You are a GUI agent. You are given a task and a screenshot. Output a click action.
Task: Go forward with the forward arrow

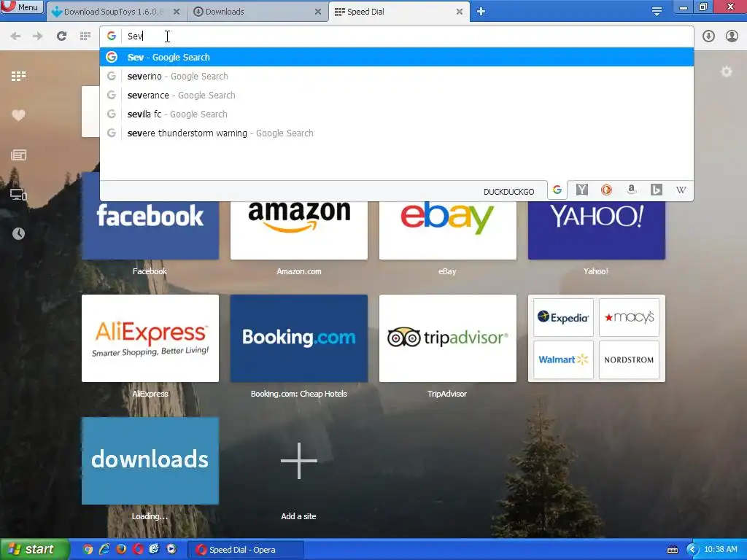click(x=38, y=36)
